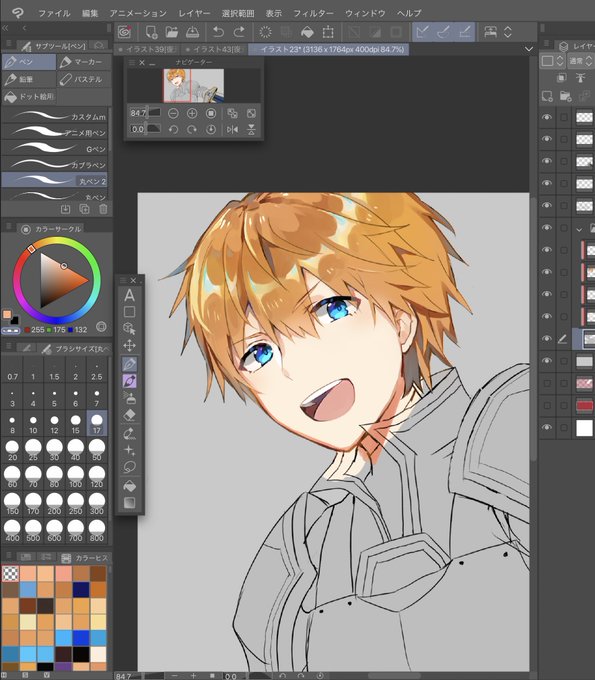This screenshot has height=680, width=595.
Task: Toggle lock box of the white paper layer
Action: tap(563, 427)
